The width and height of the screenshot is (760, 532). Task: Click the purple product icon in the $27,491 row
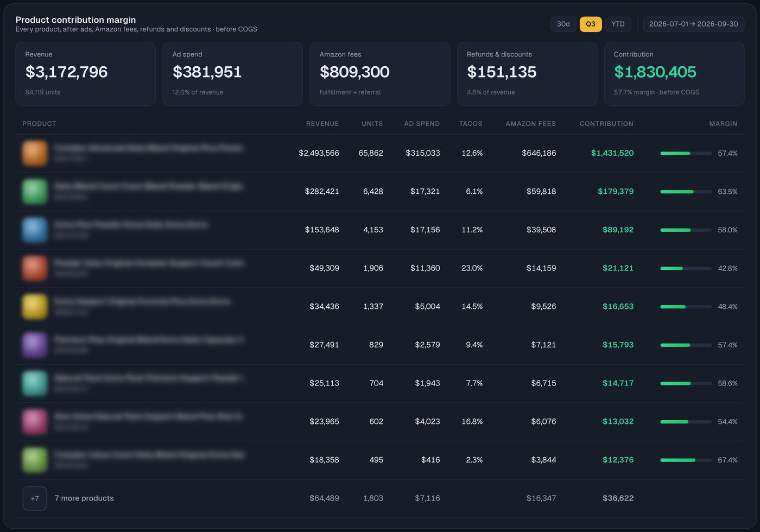pos(35,345)
